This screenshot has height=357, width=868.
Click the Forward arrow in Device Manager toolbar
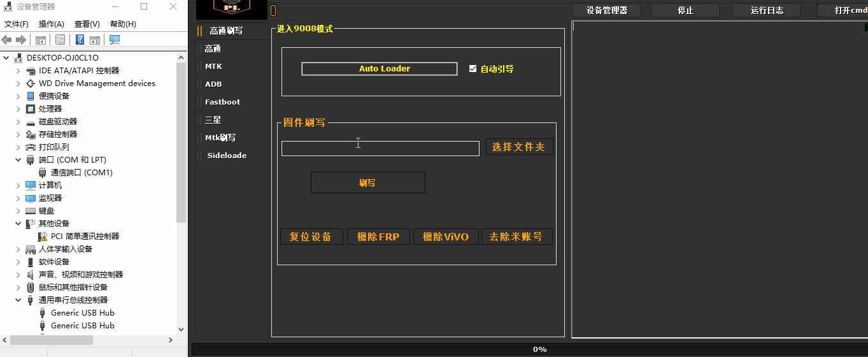point(21,40)
